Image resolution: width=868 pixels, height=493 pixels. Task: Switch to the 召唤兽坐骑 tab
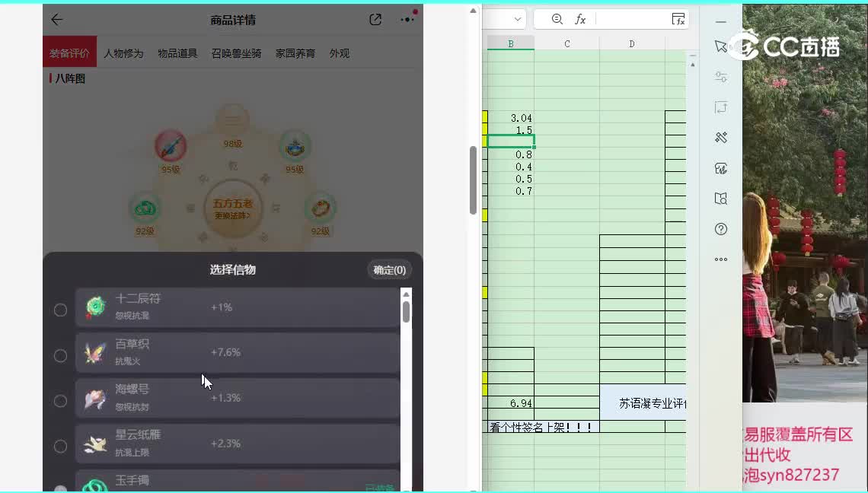pos(236,54)
